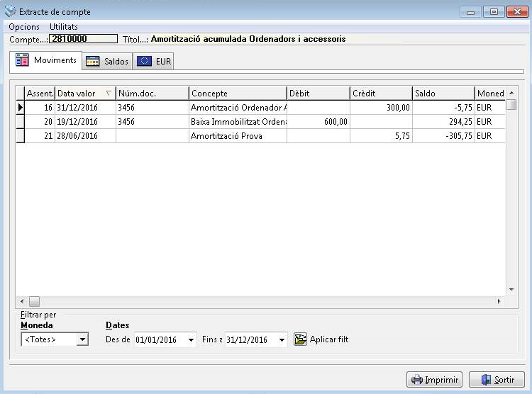This screenshot has width=532, height=394.
Task: Click the EUR flag icon
Action: coord(144,61)
